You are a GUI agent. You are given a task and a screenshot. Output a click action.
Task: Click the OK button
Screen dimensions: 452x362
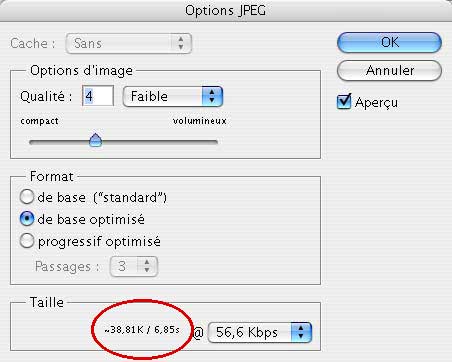[389, 42]
